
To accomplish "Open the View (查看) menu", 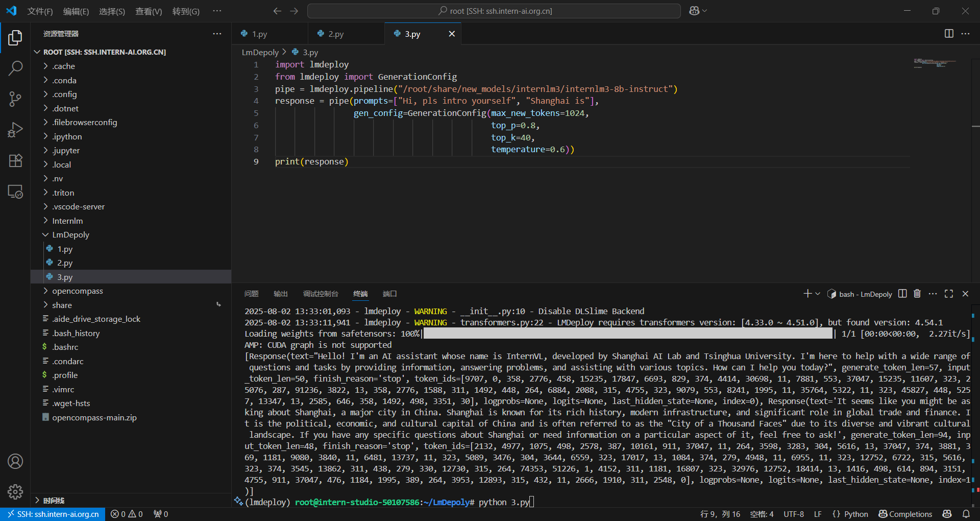I will 149,11.
